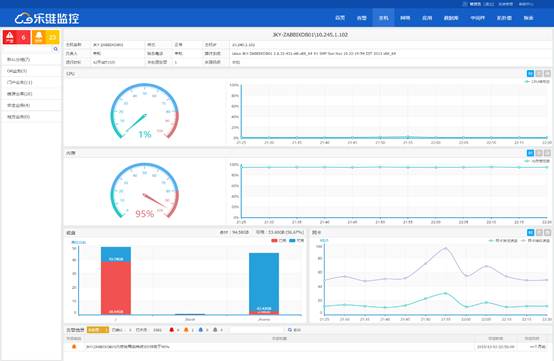This screenshot has height=361, width=554.
Task: Open the 应用 navigation item
Action: (427, 18)
